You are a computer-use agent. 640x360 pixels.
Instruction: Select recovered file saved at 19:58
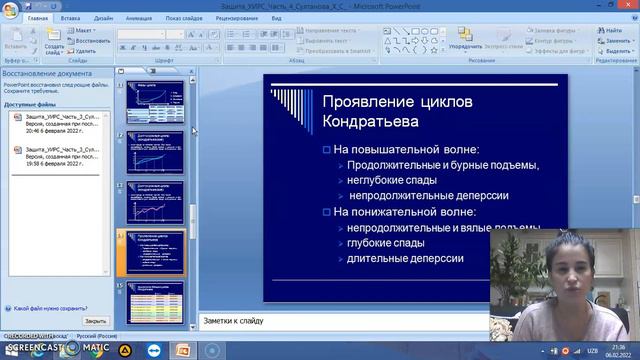coord(57,156)
